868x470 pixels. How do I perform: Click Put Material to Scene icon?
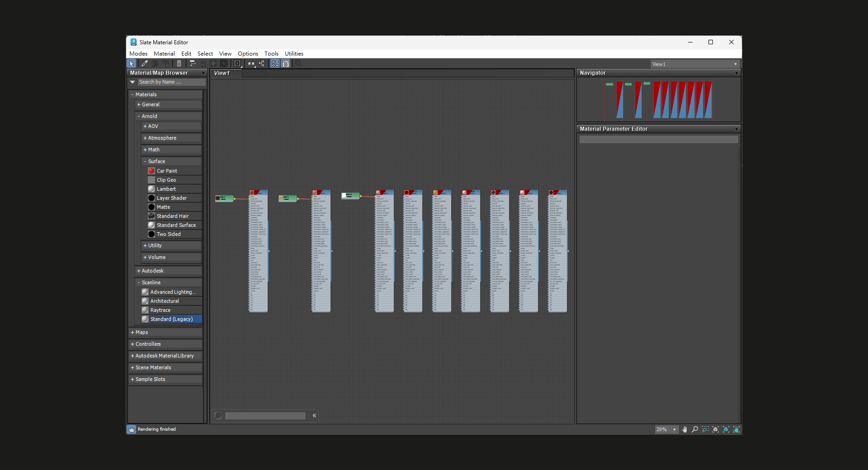coord(155,64)
